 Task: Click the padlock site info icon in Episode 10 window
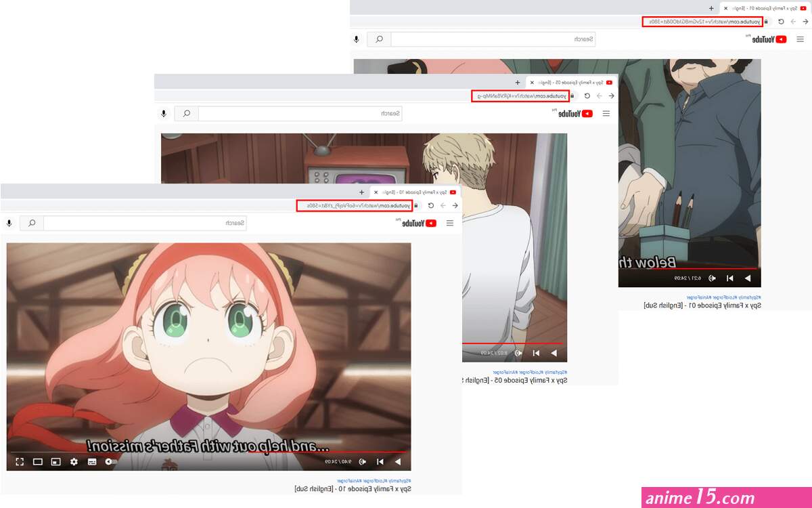(416, 205)
